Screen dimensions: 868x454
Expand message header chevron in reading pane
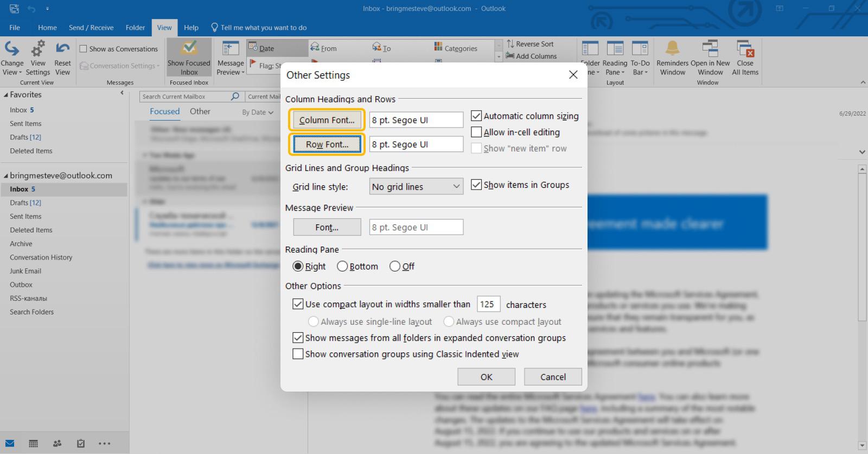[862, 152]
